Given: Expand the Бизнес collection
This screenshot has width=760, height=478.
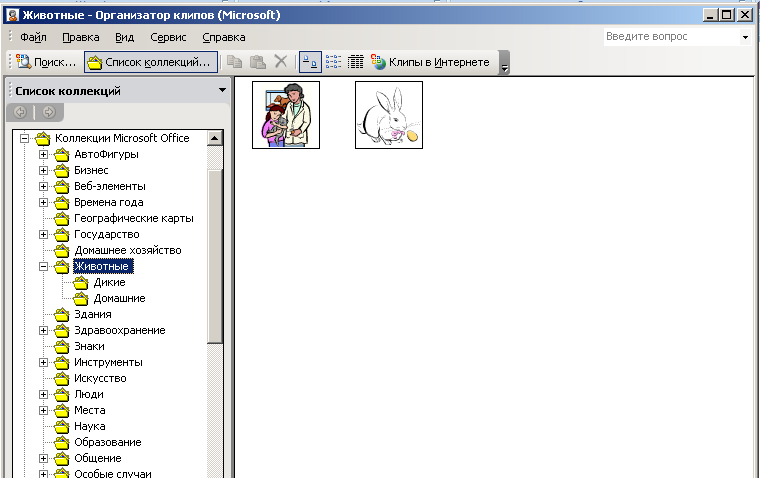Looking at the screenshot, I should click(x=44, y=171).
